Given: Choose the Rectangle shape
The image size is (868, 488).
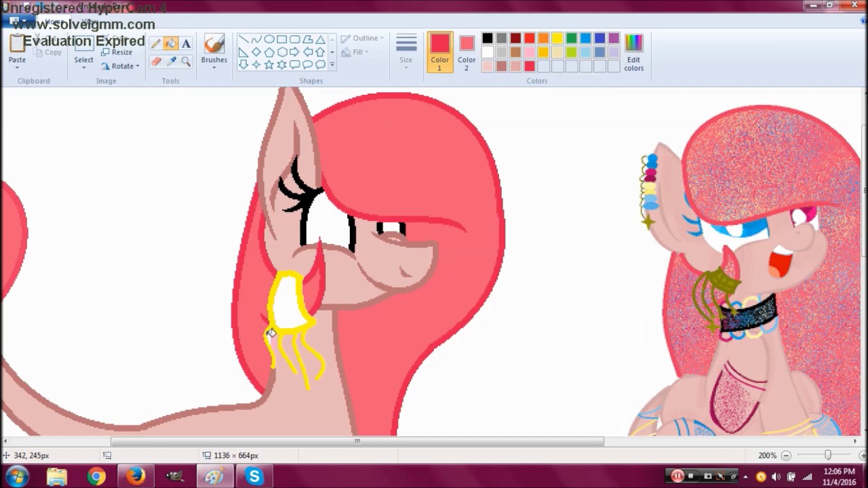Looking at the screenshot, I should pos(281,39).
